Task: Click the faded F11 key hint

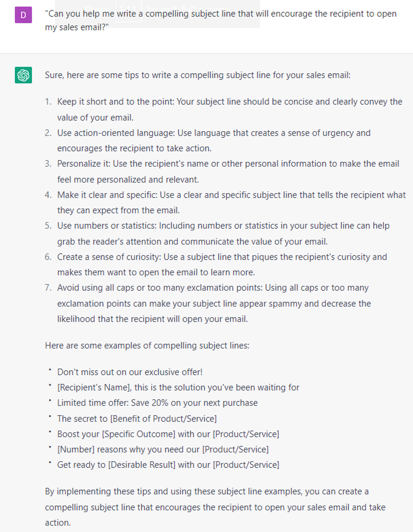Action: [x=128, y=10]
